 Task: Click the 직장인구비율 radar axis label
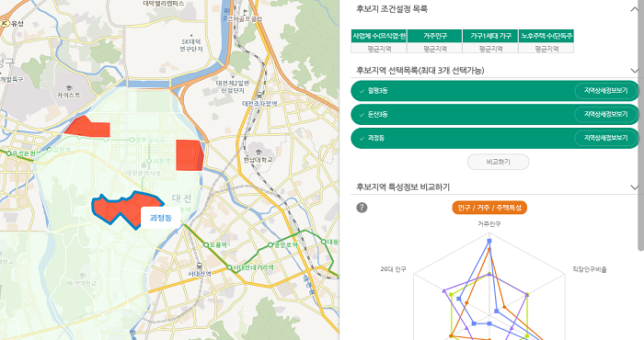tap(590, 269)
